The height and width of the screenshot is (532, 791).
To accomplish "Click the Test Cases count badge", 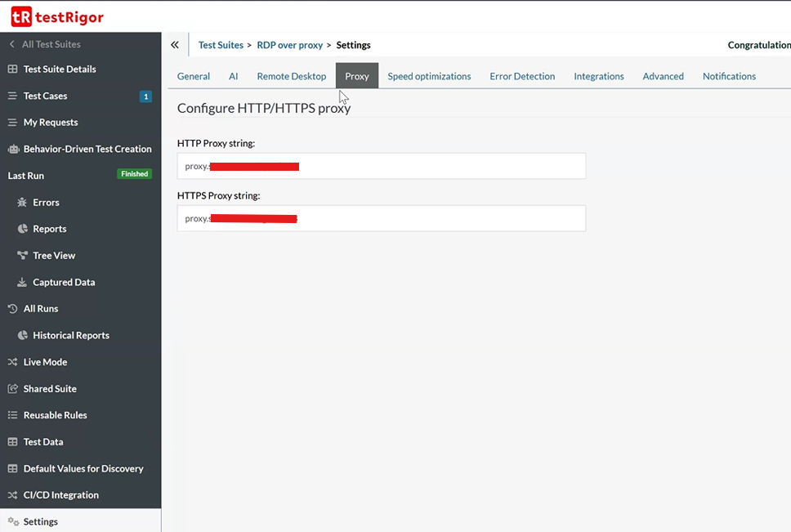I will tap(145, 96).
